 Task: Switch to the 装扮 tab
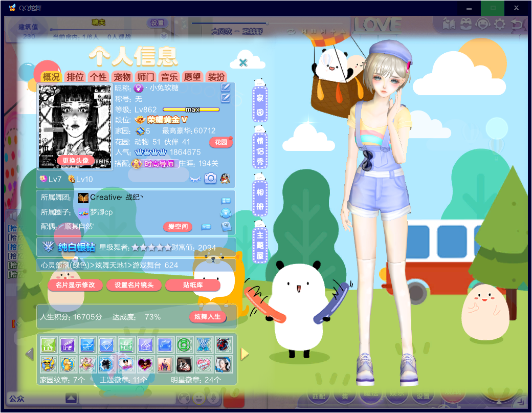click(216, 77)
